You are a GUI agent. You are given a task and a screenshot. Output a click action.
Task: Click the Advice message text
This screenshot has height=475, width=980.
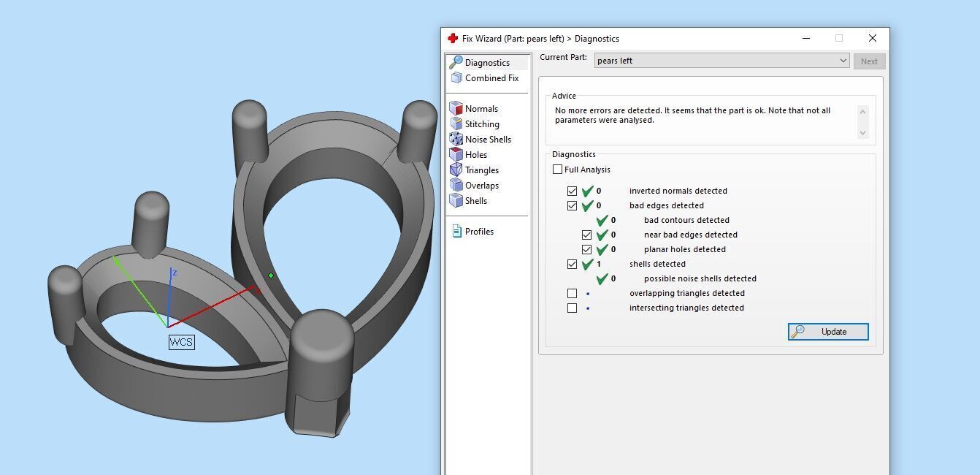[x=692, y=115]
